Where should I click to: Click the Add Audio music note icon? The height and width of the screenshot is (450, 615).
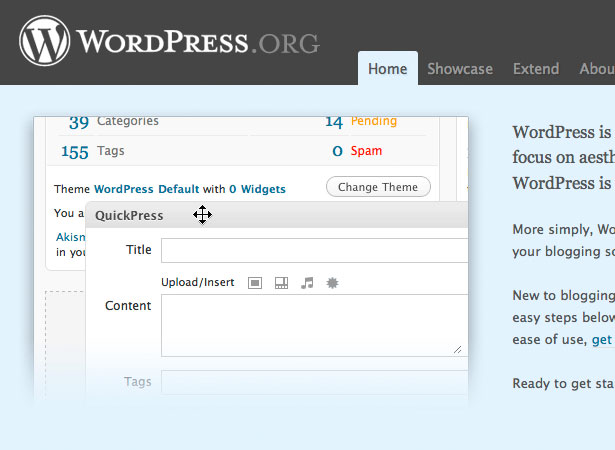[x=307, y=283]
